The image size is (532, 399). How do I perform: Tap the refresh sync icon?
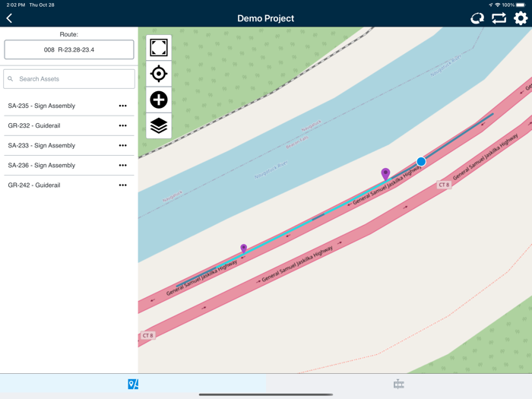pos(477,18)
